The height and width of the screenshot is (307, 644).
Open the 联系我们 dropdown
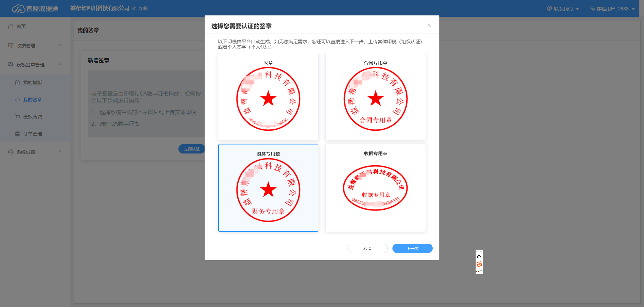pos(563,9)
